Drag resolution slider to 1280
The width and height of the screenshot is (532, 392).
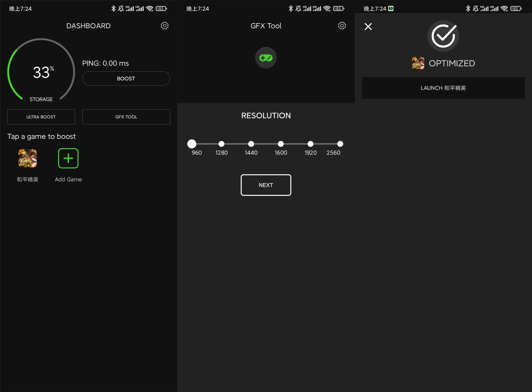pos(222,144)
